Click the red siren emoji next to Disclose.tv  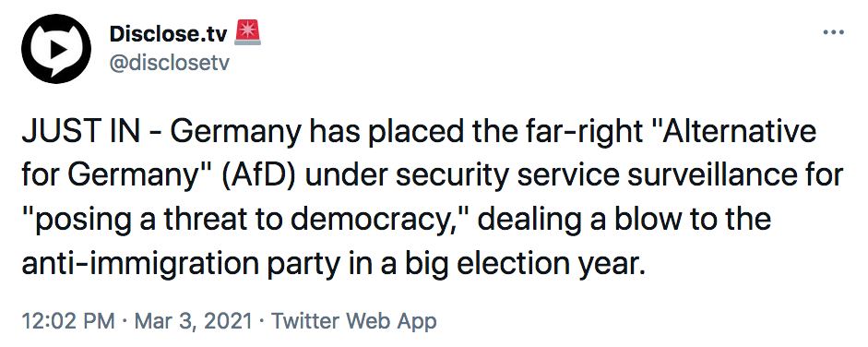click(x=247, y=32)
